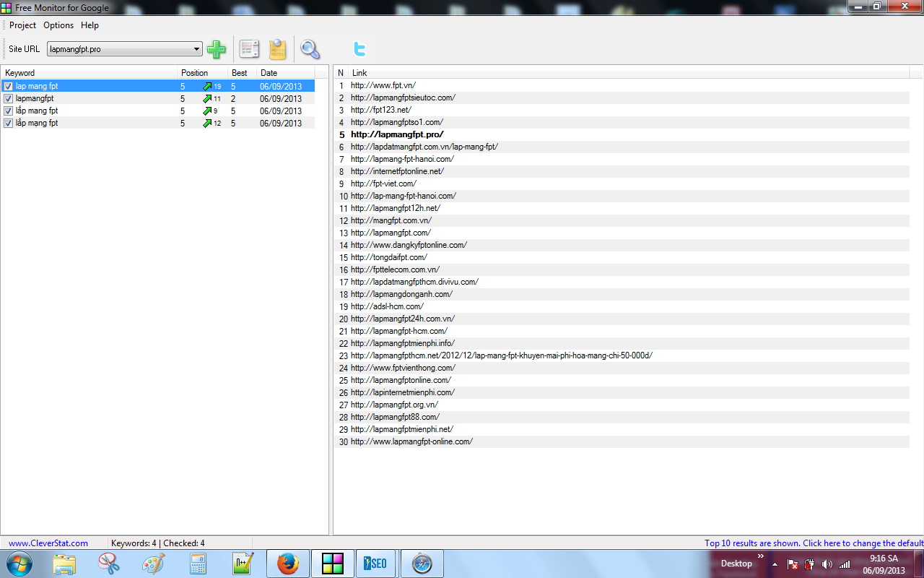Click the volume speaker tray icon
This screenshot has height=578, width=924.
tap(827, 564)
